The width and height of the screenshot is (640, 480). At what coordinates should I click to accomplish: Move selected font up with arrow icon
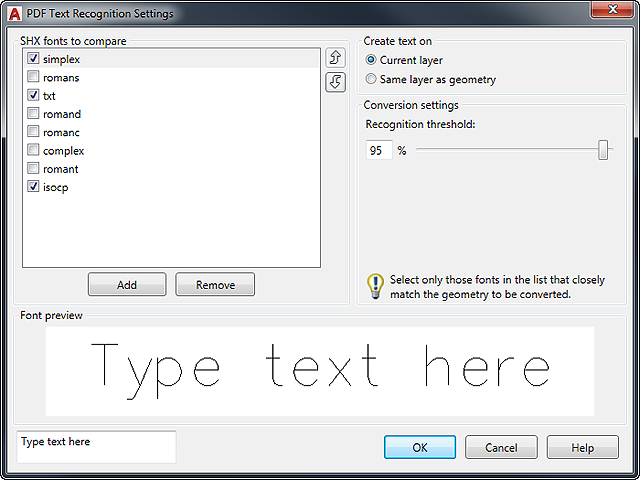click(336, 58)
